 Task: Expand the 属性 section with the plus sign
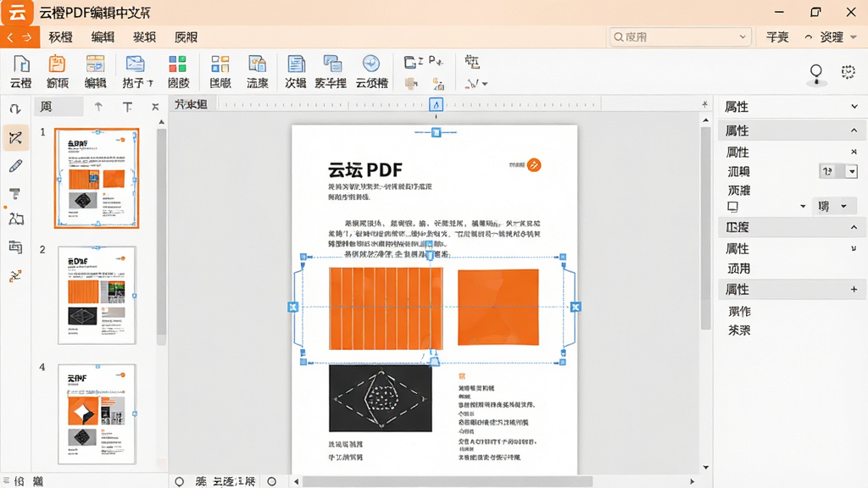pos(854,289)
